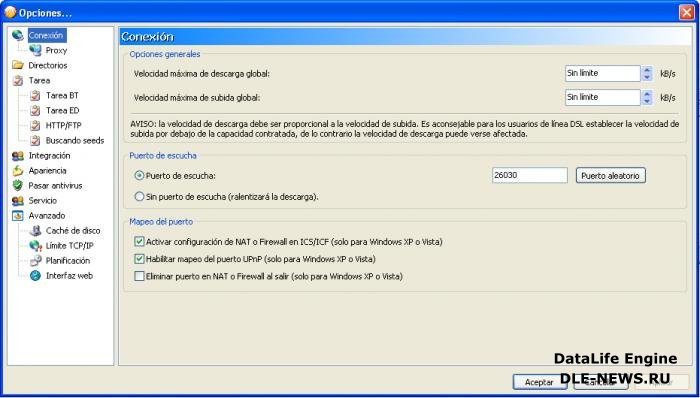Click the listening port field showing 26030
The height and width of the screenshot is (398, 700).
click(x=529, y=175)
